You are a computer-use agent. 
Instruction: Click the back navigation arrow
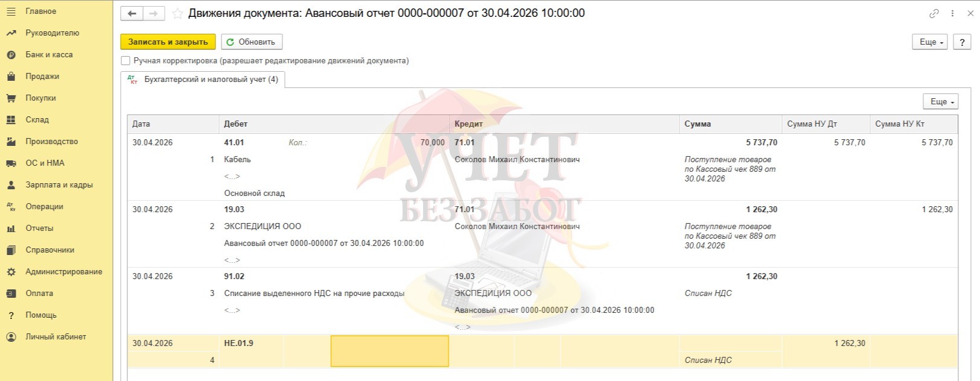(x=132, y=13)
